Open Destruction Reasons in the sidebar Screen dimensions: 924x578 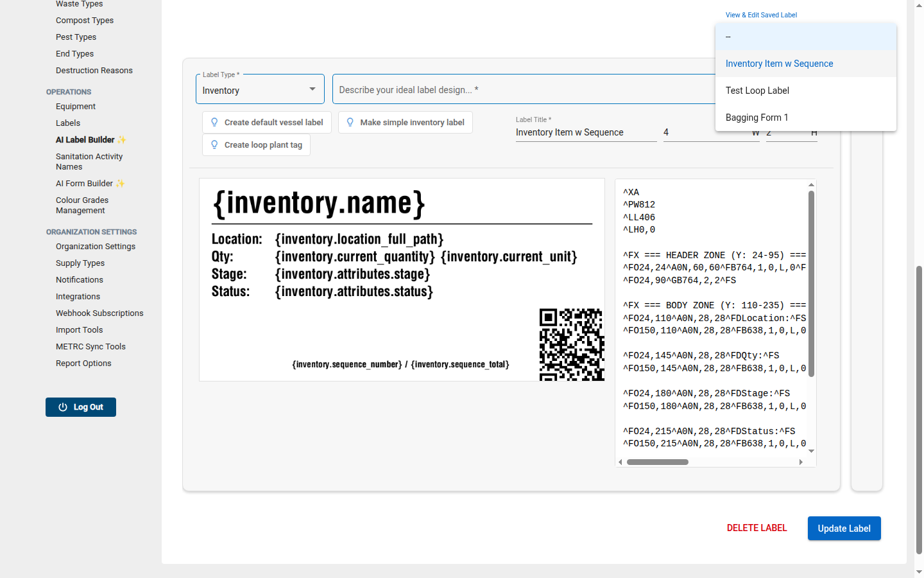click(94, 71)
